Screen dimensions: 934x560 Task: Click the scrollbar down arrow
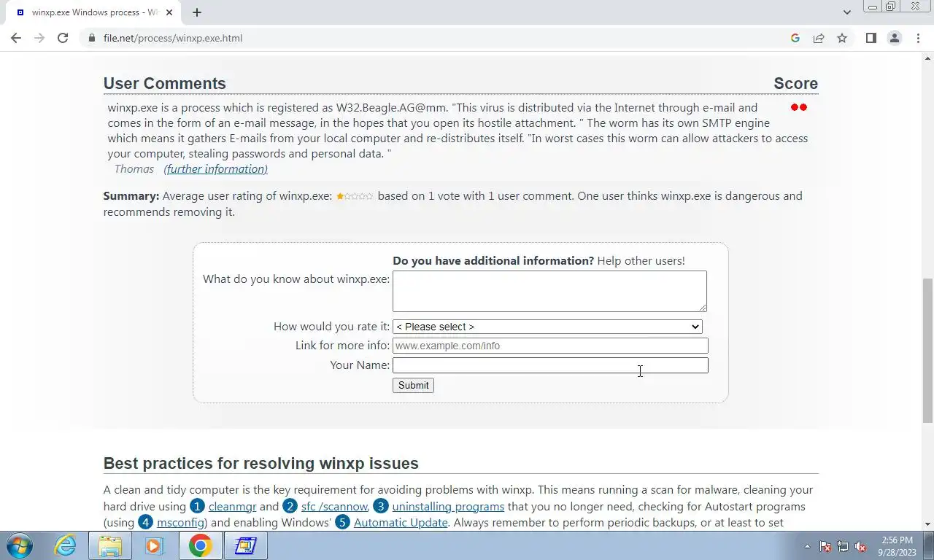coord(927,524)
